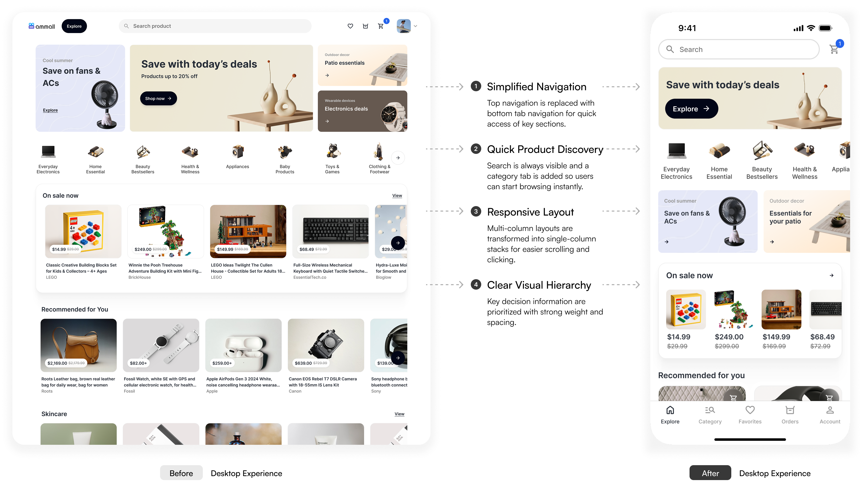Expand mobile On sale now with arrow

click(x=831, y=275)
